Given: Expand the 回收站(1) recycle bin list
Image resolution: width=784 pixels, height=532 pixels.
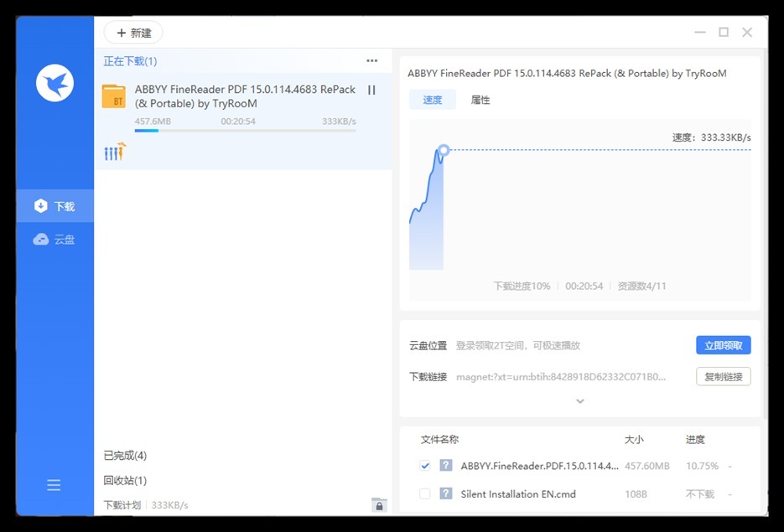Looking at the screenshot, I should (125, 480).
